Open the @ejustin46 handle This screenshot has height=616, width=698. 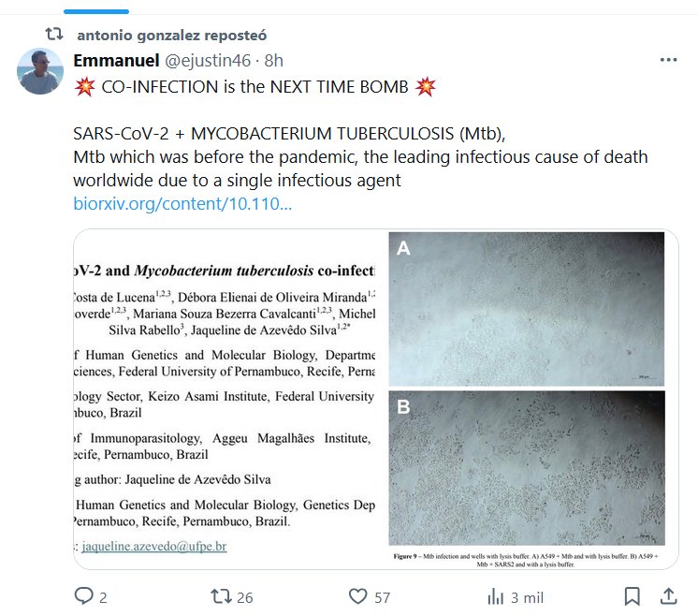tap(208, 60)
